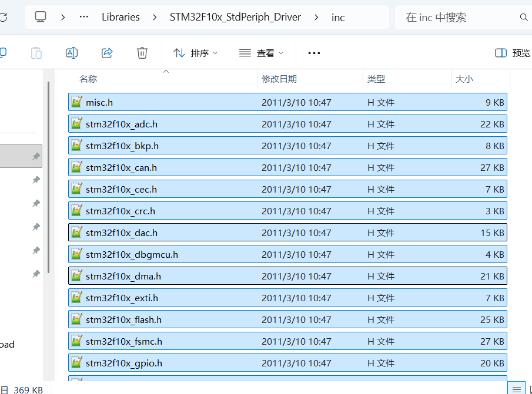The image size is (532, 394).
Task: Select stm32f10x_dac.h file name
Action: point(122,233)
